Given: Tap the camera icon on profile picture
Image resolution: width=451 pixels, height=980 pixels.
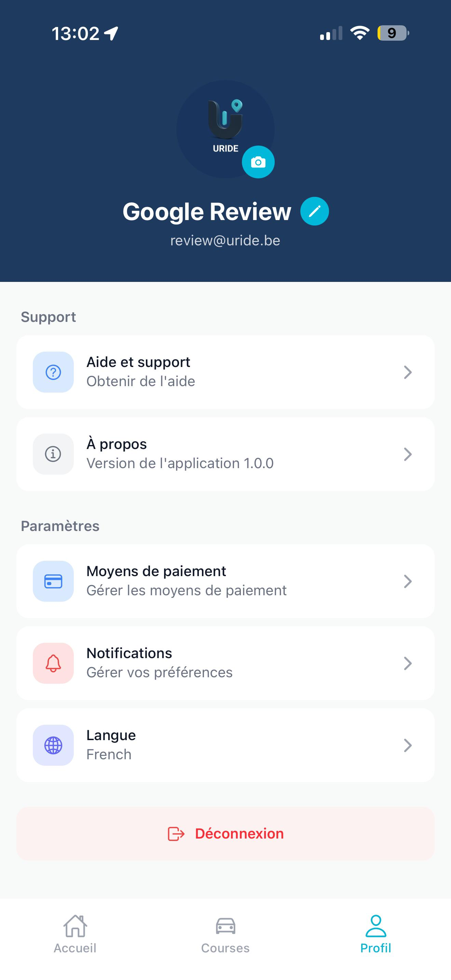Looking at the screenshot, I should coord(258,162).
